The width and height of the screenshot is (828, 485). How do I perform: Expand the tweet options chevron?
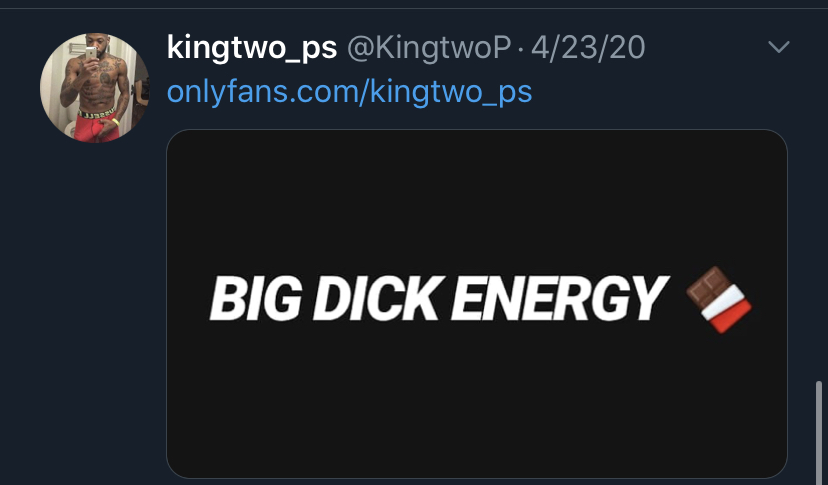tap(778, 47)
